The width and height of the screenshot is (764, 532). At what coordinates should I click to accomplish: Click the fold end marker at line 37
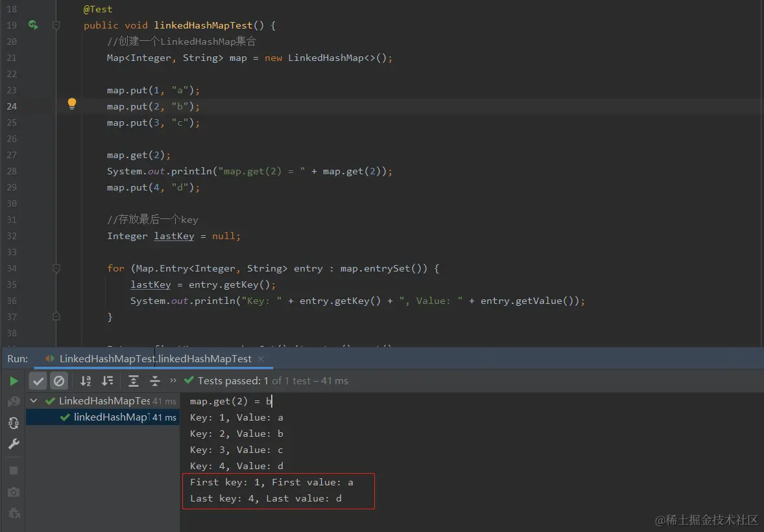(56, 316)
